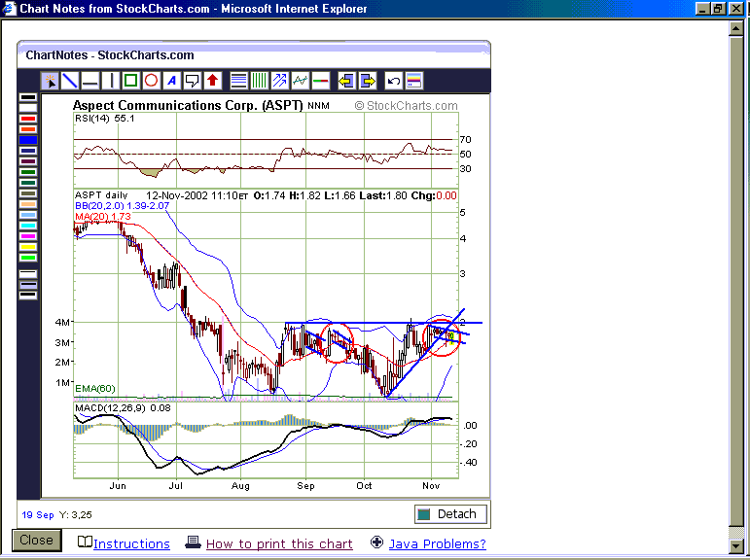Click the scrollbar up arrow
Viewport: 750px width, 560px height.
(x=736, y=29)
